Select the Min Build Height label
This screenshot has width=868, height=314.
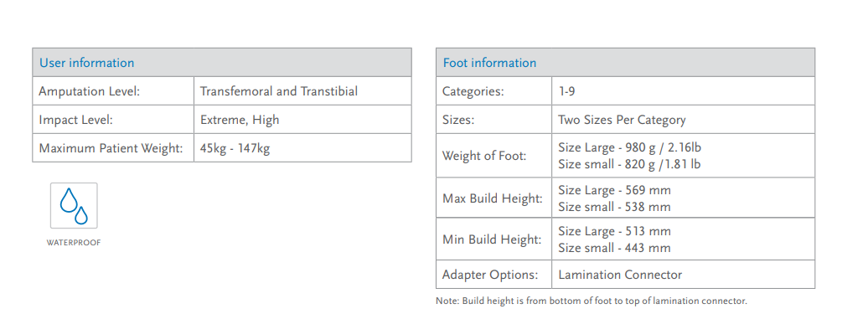point(492,239)
